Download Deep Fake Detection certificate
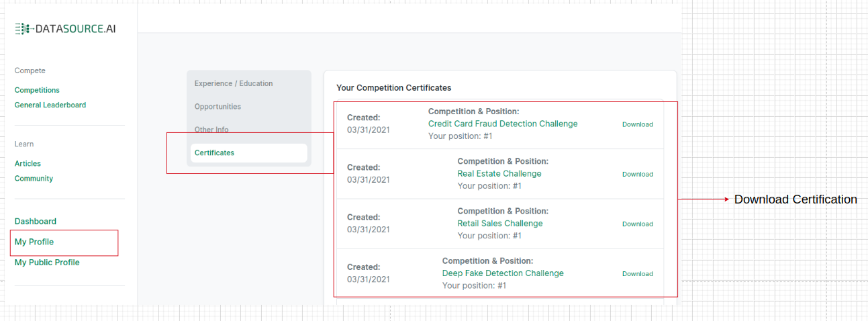The height and width of the screenshot is (321, 868). click(x=637, y=273)
